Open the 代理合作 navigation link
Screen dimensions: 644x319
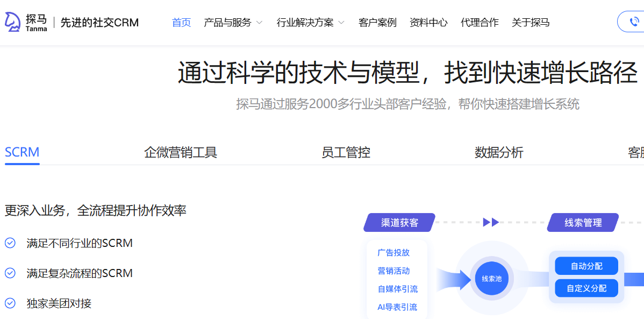click(480, 23)
